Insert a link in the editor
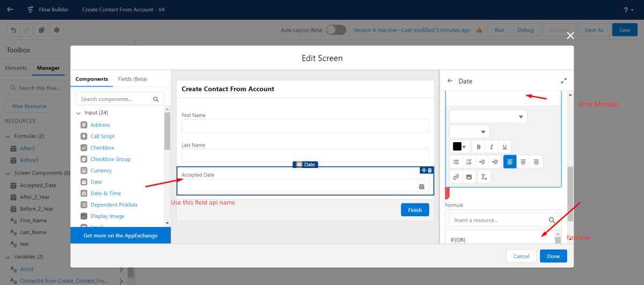The image size is (644, 285). coord(456,177)
